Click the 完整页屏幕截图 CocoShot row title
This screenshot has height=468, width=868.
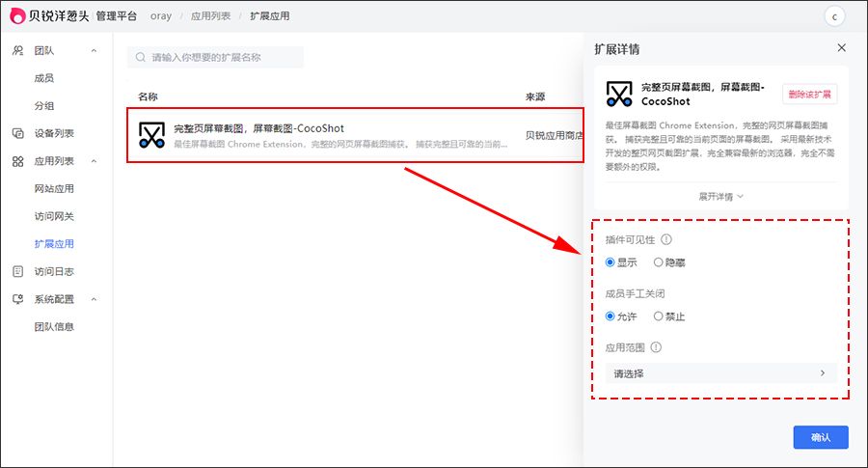(259, 128)
